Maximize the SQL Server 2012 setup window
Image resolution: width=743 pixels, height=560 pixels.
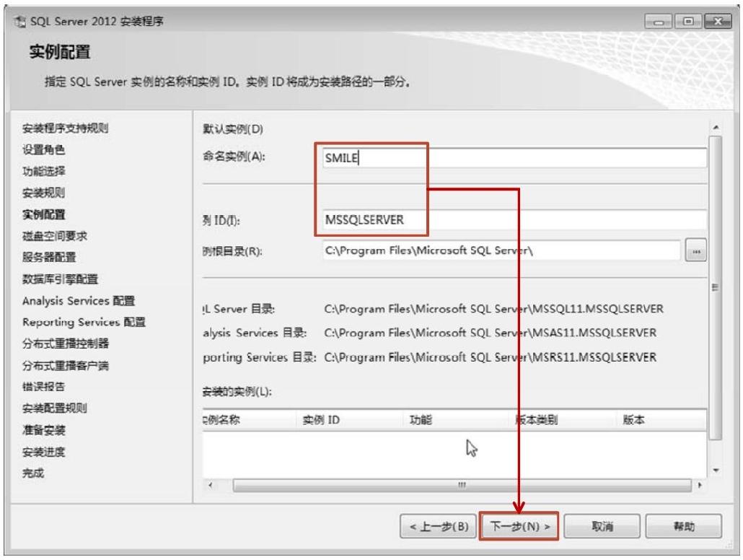[688, 22]
